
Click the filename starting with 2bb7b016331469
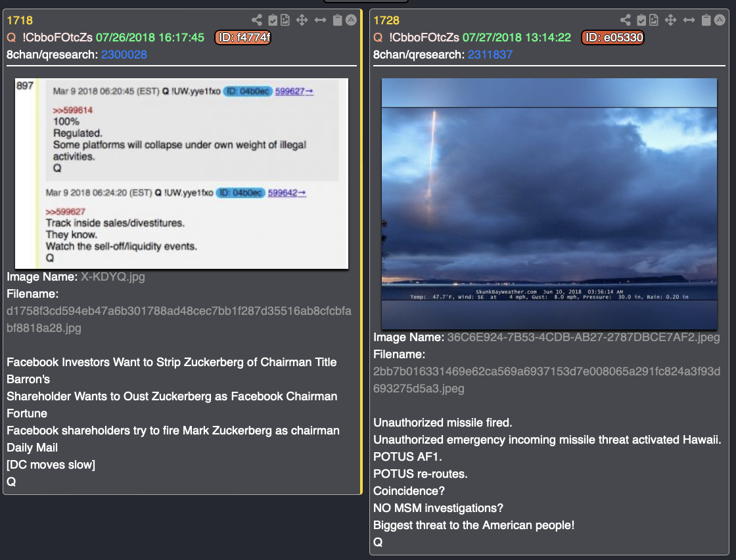point(547,380)
